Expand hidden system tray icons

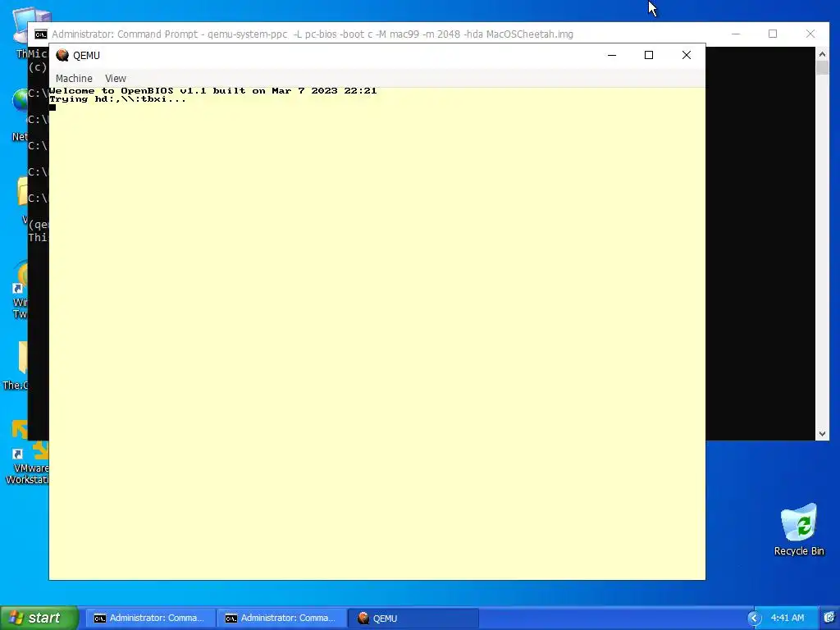755,619
